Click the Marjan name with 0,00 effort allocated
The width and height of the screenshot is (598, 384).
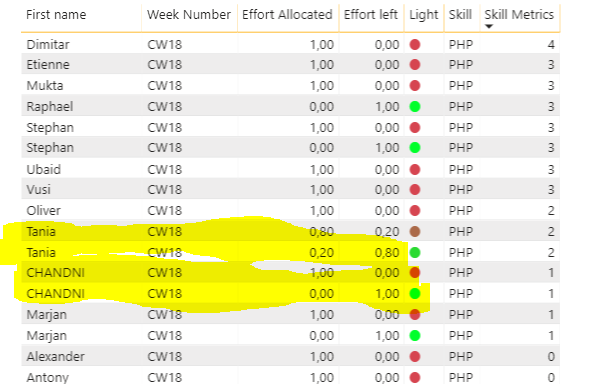[x=47, y=336]
